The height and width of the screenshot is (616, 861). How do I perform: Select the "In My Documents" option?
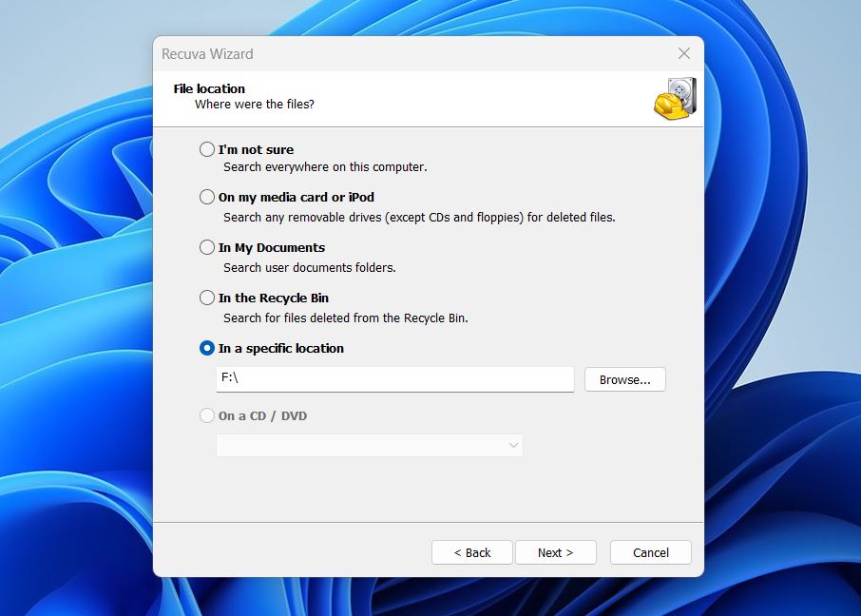(x=206, y=247)
